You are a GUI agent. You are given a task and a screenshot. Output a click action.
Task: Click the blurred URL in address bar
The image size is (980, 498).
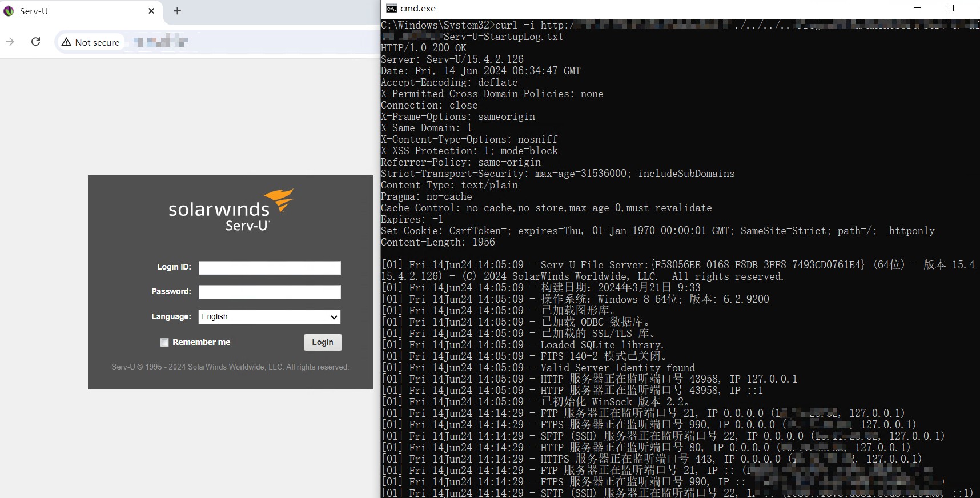point(160,42)
